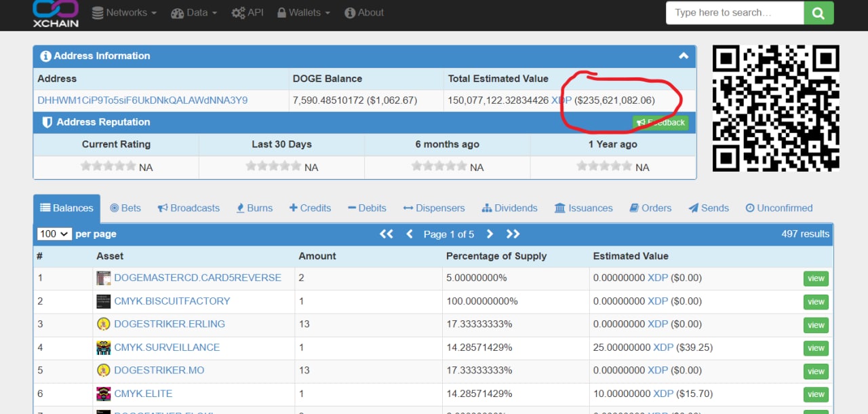
Task: Select the Orders tab
Action: click(x=650, y=208)
